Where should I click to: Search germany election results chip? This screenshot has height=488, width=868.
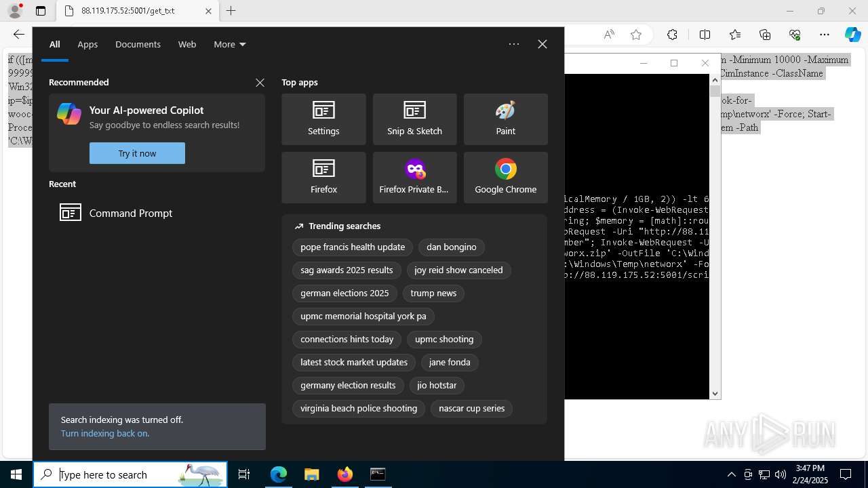[348, 385]
